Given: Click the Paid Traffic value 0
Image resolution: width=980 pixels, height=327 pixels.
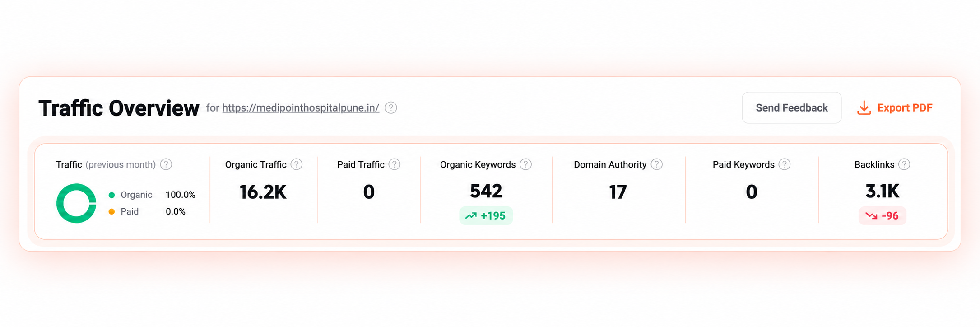Looking at the screenshot, I should click(x=369, y=192).
